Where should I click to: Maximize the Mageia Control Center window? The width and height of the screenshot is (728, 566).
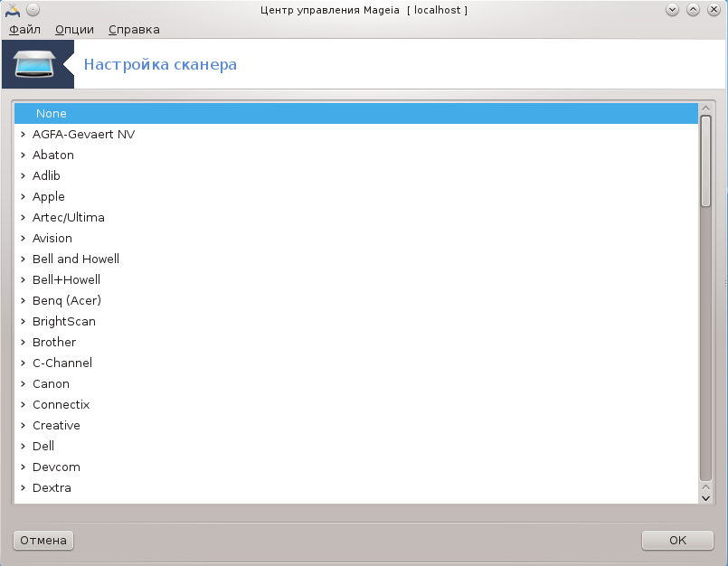click(693, 10)
